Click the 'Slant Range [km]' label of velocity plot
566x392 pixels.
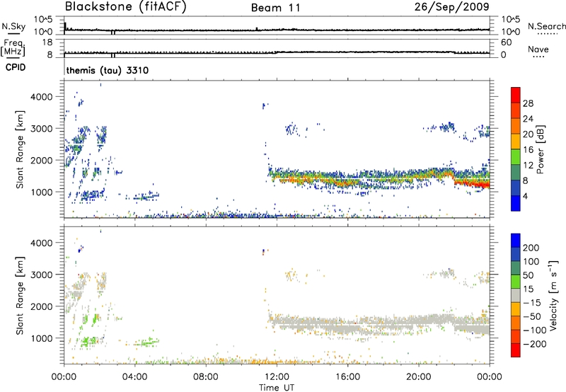pyautogui.click(x=20, y=295)
